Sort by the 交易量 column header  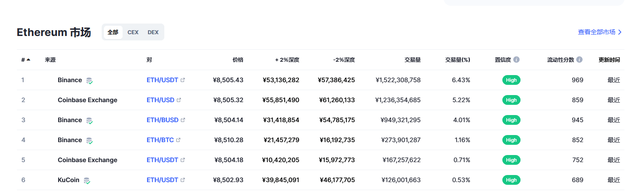413,60
